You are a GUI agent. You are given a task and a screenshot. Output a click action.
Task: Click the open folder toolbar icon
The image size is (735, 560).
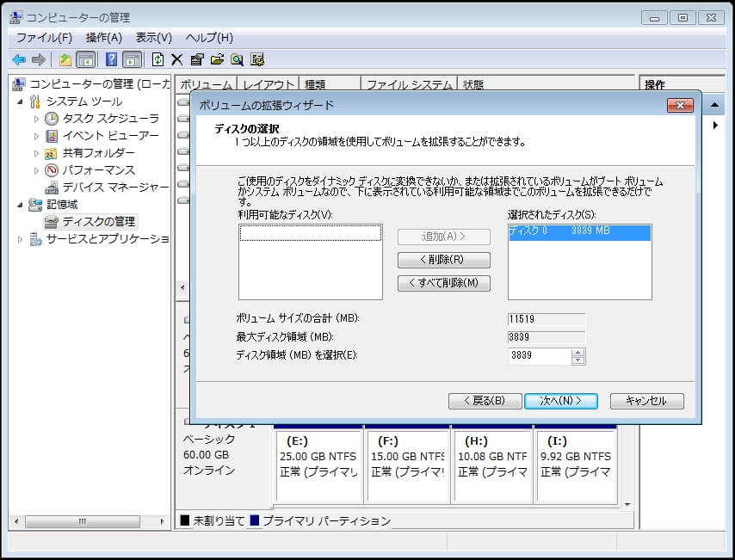tap(217, 59)
